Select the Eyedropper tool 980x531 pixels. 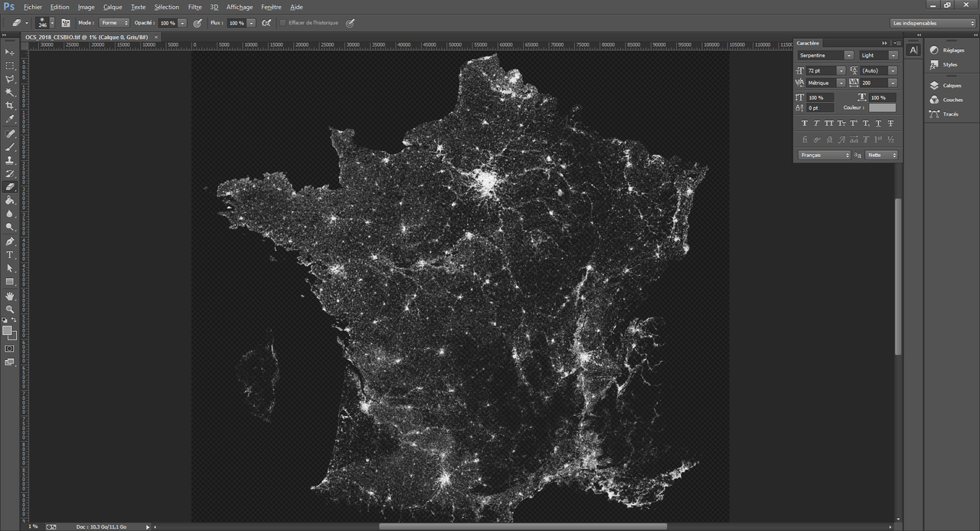[x=10, y=120]
